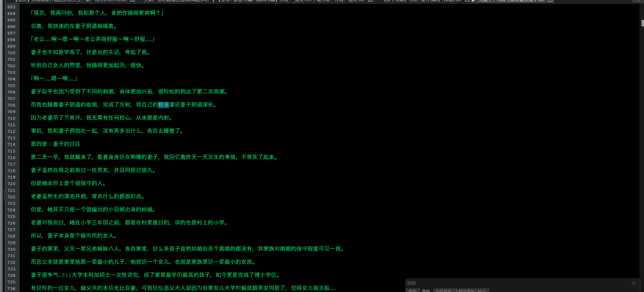Click line number 736 at the bottom
644x292 pixels.
[x=11, y=289]
